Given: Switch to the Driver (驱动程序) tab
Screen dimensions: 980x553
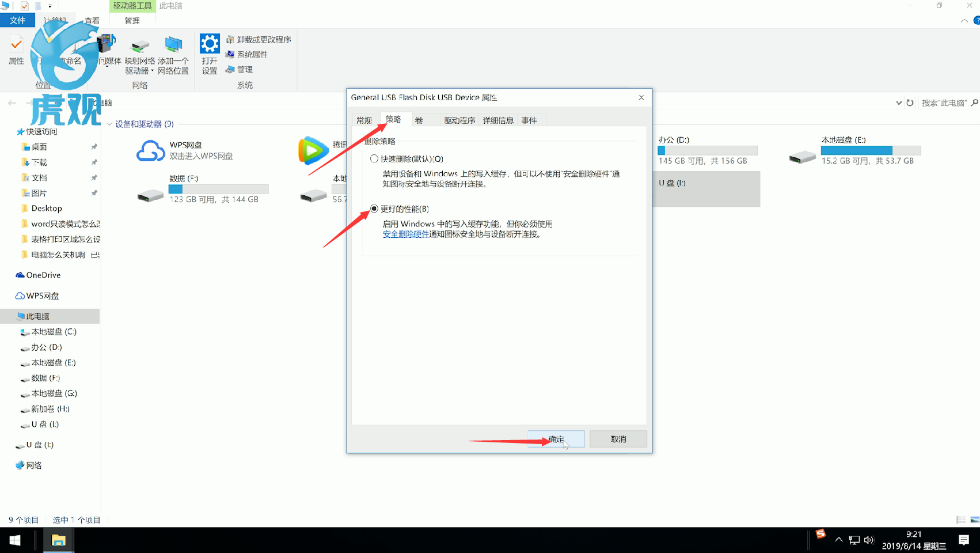Looking at the screenshot, I should coord(459,120).
